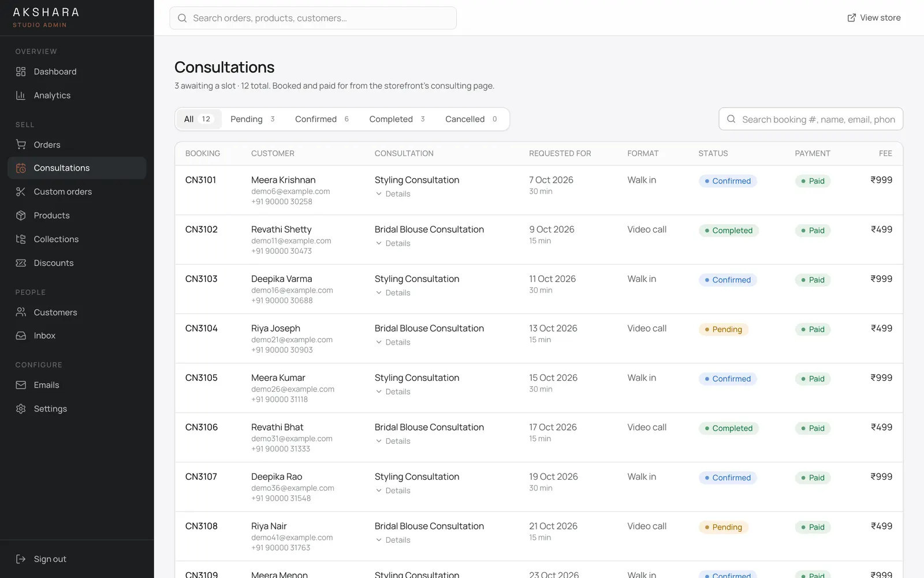Image resolution: width=924 pixels, height=578 pixels.
Task: Open Dashboard via its grid icon
Action: pos(21,72)
